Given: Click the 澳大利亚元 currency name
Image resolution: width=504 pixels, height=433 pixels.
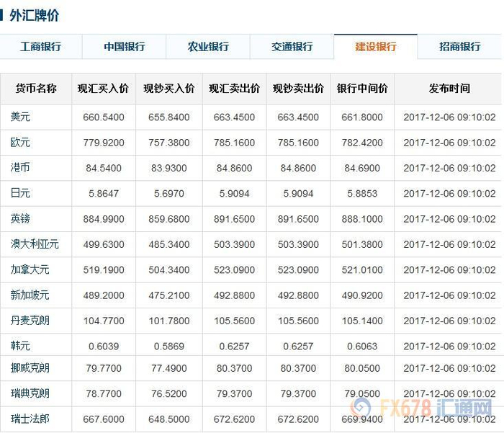Looking at the screenshot, I should pos(35,244).
